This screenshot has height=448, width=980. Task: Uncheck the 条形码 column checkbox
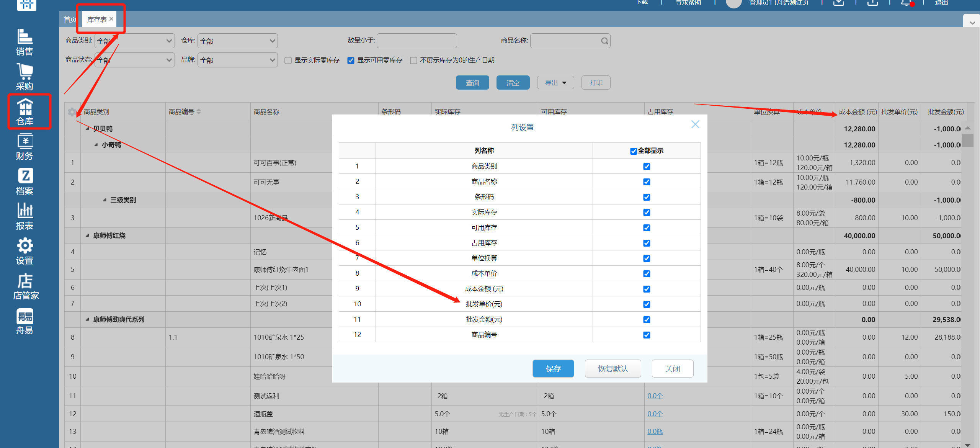point(647,197)
